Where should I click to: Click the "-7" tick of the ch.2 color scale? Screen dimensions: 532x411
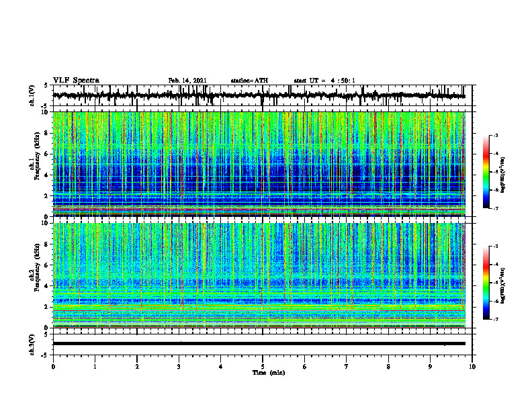pos(495,319)
